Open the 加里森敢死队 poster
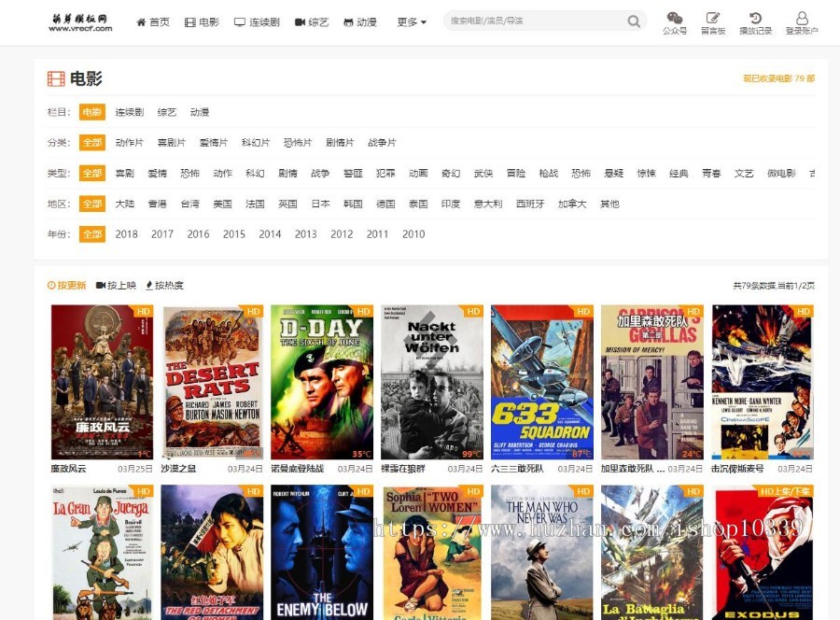This screenshot has height=620, width=840. click(x=652, y=382)
